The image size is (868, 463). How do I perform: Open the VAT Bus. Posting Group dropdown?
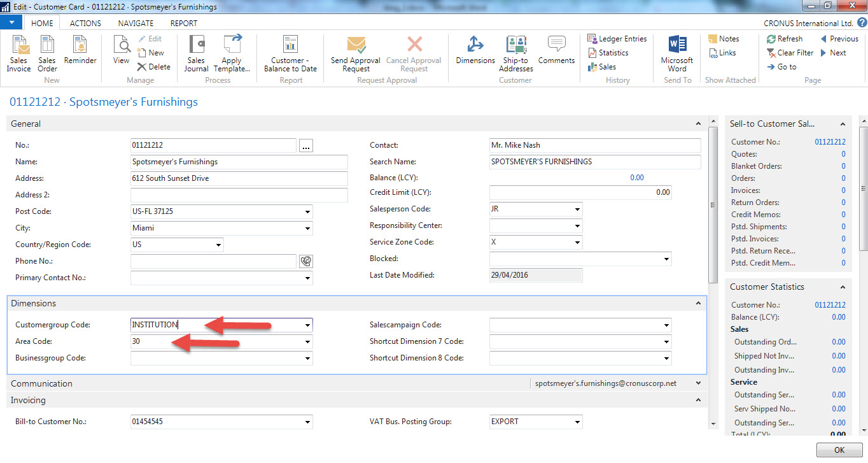pos(576,422)
